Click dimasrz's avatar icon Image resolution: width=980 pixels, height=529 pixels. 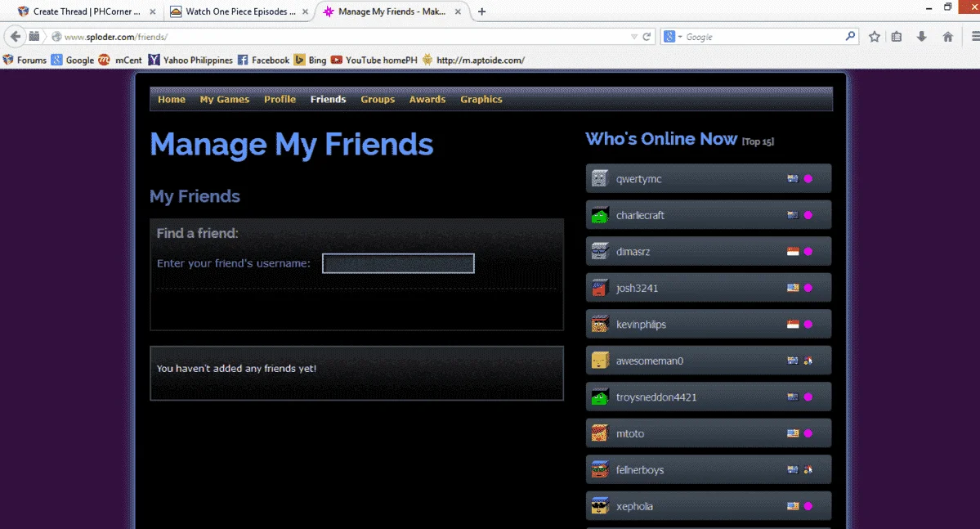tap(600, 251)
